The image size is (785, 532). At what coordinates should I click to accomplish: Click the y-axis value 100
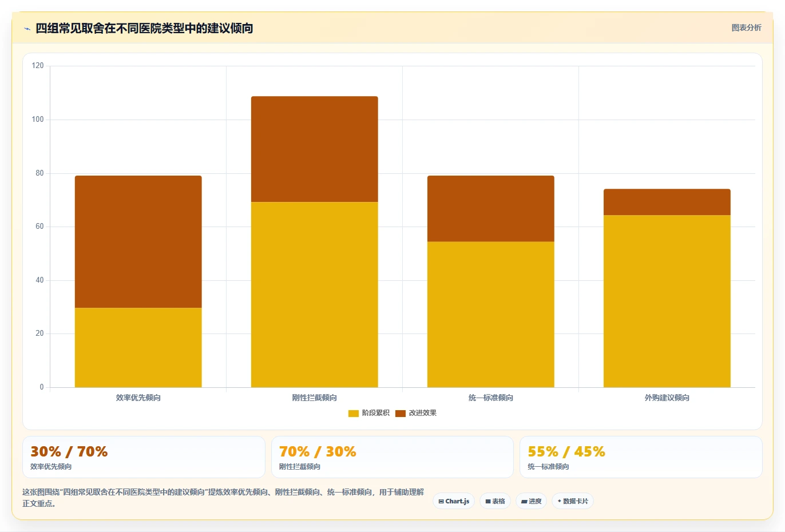38,120
